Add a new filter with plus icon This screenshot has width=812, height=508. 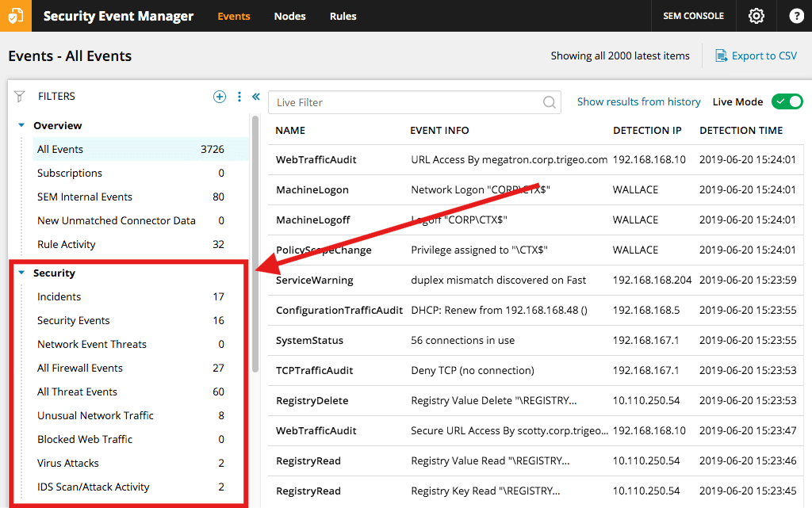220,96
